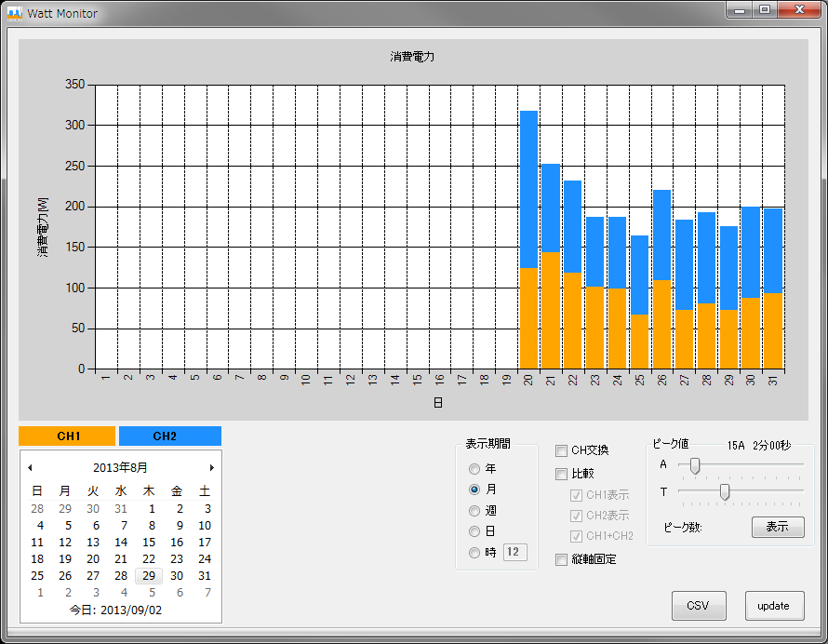The width and height of the screenshot is (828, 644).
Task: Select August 12 in the calendar
Action: [x=65, y=543]
